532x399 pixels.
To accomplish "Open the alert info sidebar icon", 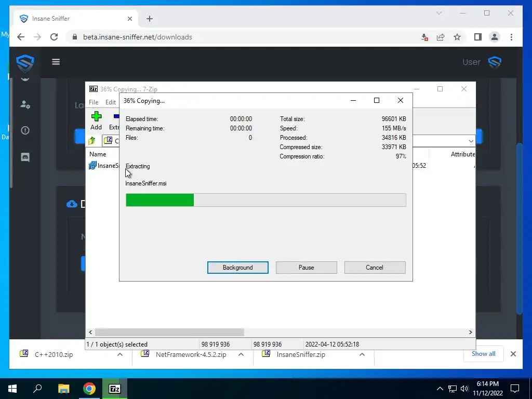I will point(25,130).
